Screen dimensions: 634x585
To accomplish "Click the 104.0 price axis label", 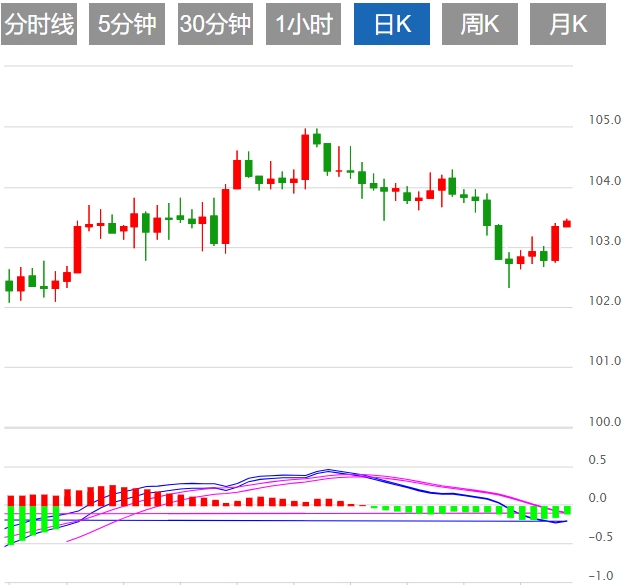I will pos(605,181).
